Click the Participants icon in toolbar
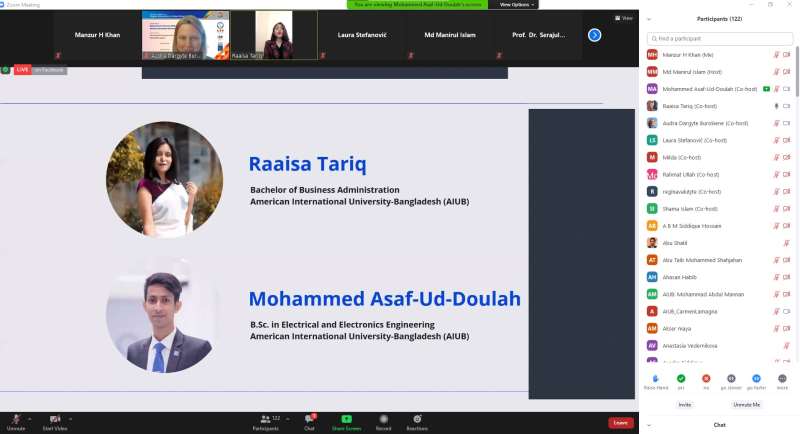The width and height of the screenshot is (800, 434). 264,419
